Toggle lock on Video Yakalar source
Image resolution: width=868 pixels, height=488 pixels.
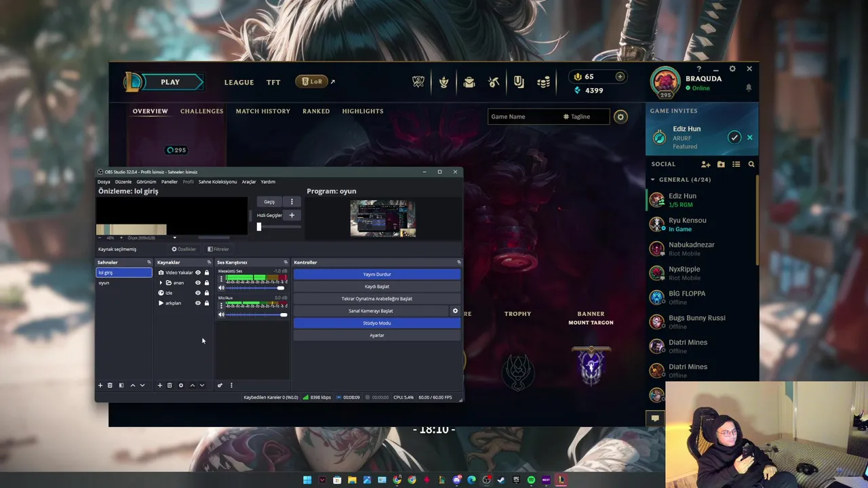207,272
